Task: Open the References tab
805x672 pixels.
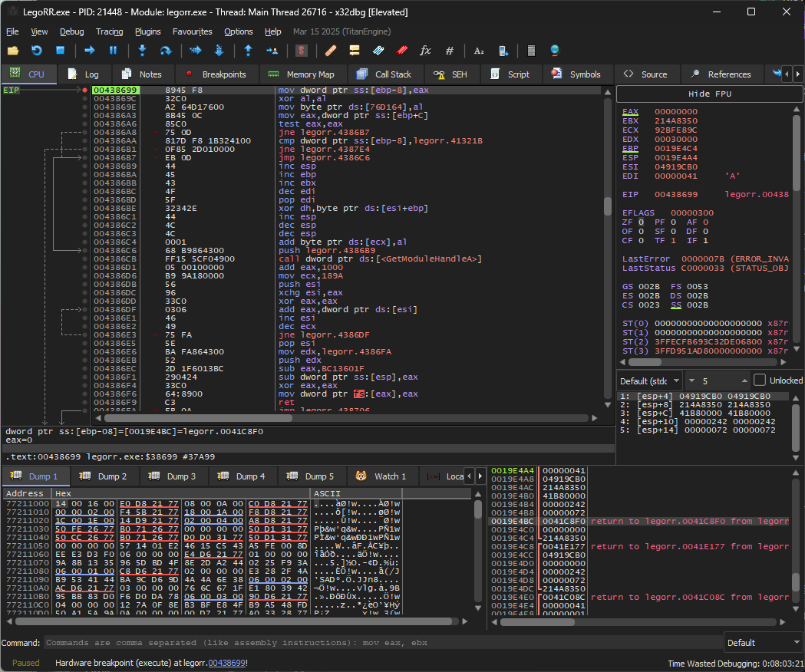Action: [723, 74]
